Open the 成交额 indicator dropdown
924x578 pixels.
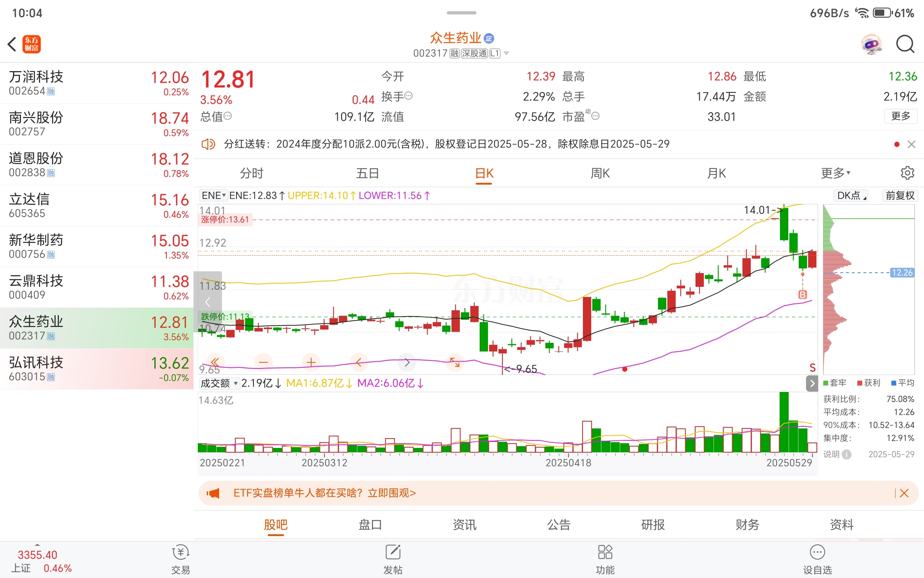pos(219,383)
